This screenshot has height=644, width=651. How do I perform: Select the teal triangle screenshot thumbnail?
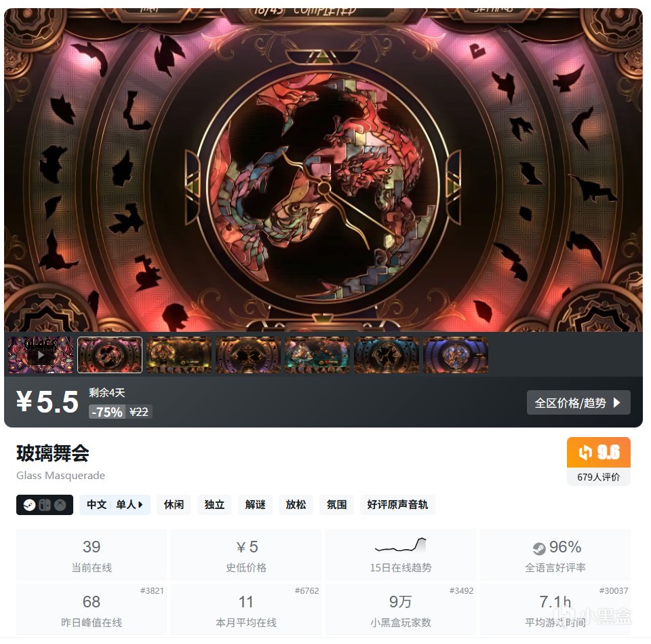coord(317,355)
